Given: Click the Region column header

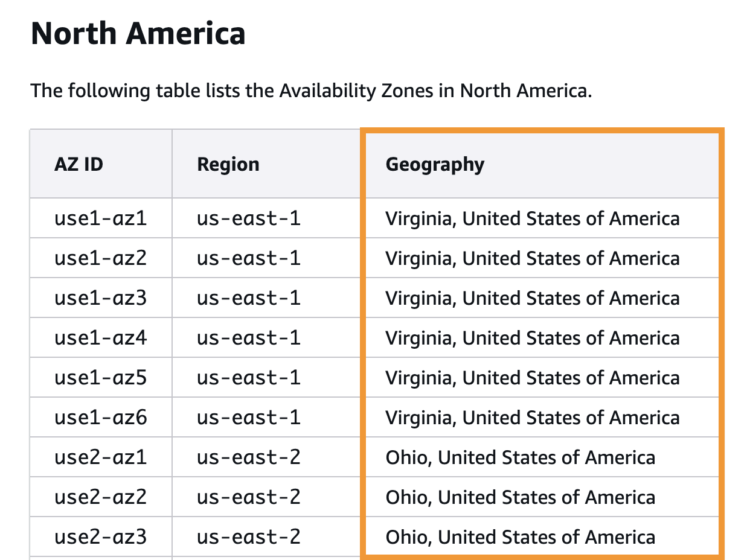Looking at the screenshot, I should click(x=228, y=164).
